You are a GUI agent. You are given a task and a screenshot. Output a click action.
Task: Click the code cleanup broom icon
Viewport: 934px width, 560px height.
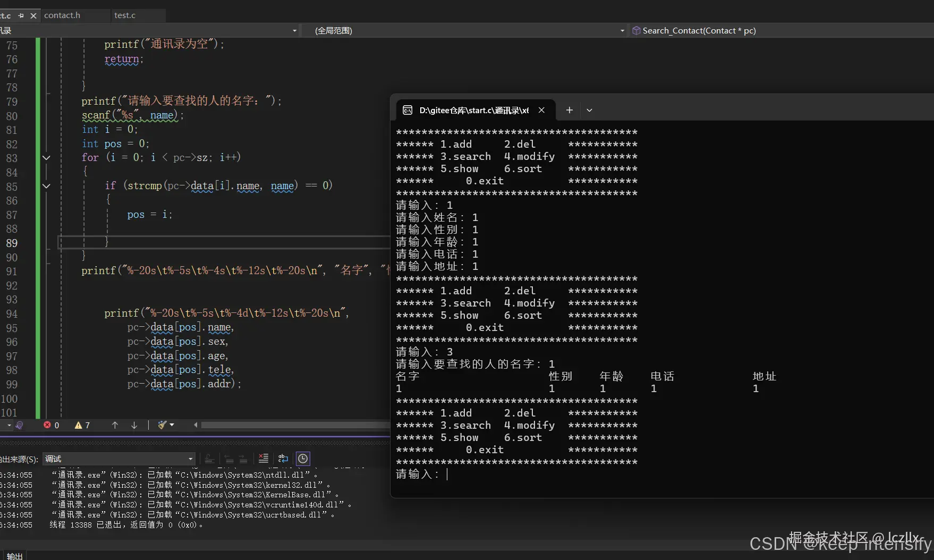pyautogui.click(x=163, y=425)
